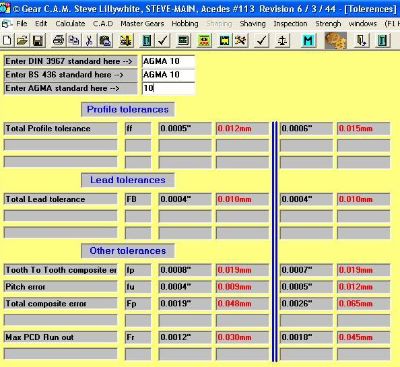Open the Calculate menu
The width and height of the screenshot is (400, 367).
(70, 24)
